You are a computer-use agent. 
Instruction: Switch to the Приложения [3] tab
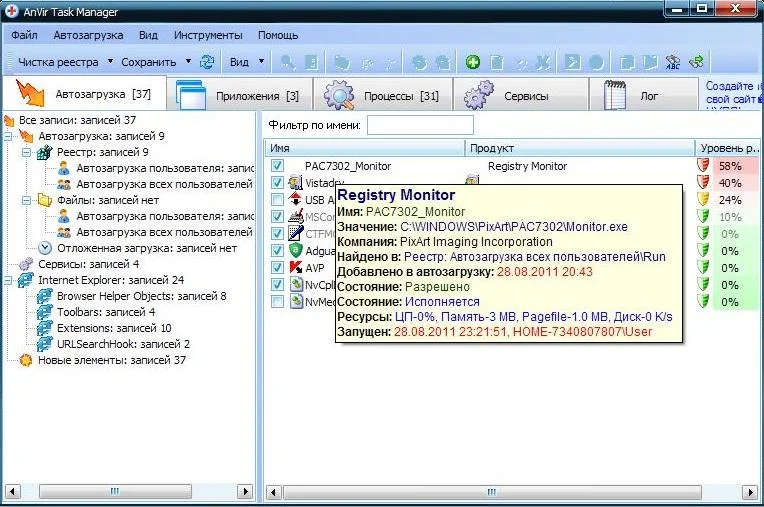(239, 95)
